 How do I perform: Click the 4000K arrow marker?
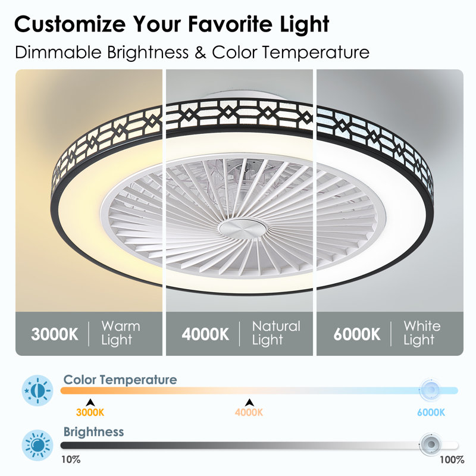pyautogui.click(x=249, y=403)
